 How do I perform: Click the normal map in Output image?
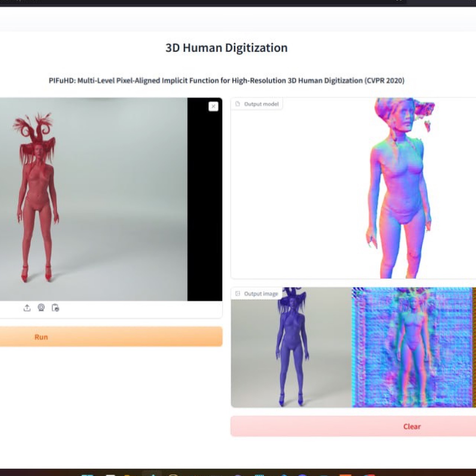412,347
